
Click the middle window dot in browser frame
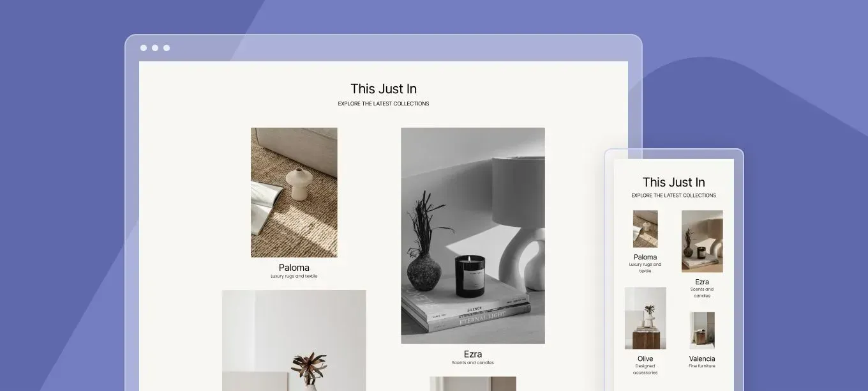(x=155, y=48)
